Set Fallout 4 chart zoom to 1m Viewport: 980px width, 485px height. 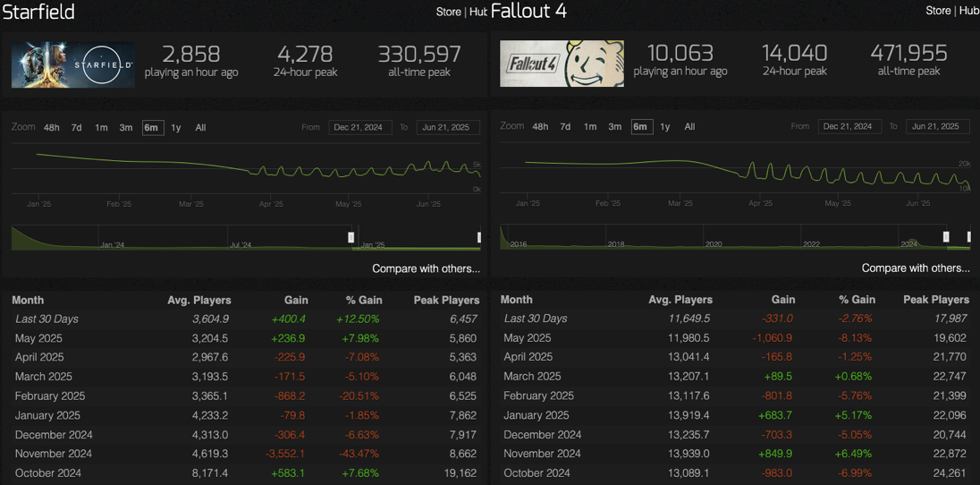pos(590,127)
